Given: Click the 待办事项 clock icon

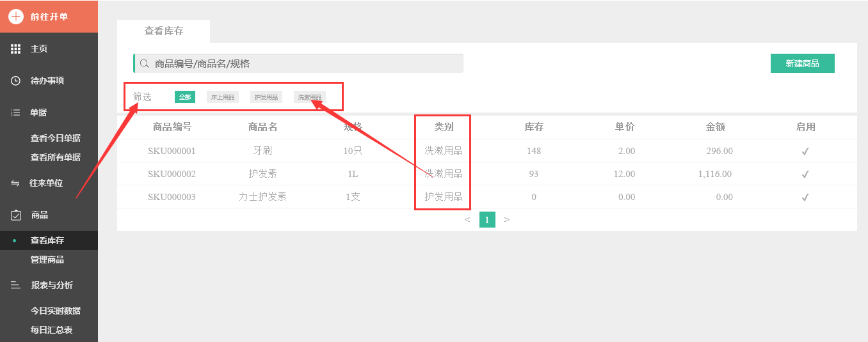Looking at the screenshot, I should 16,81.
